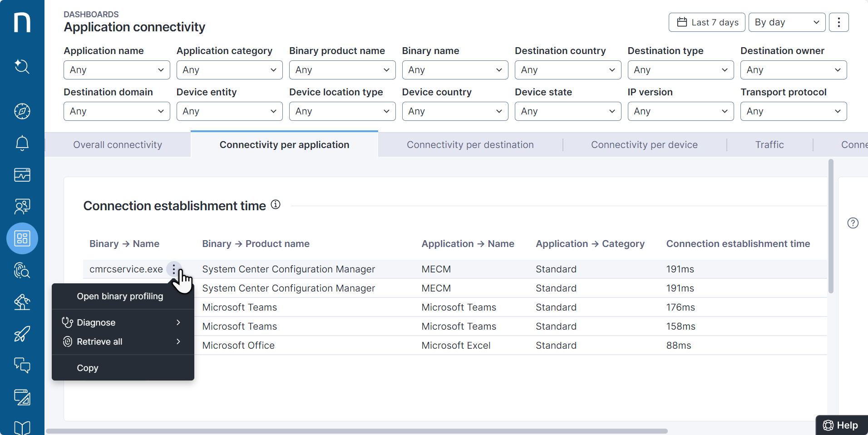Open the dashboard options kebab menu at top right
This screenshot has width=868, height=435.
click(x=839, y=22)
